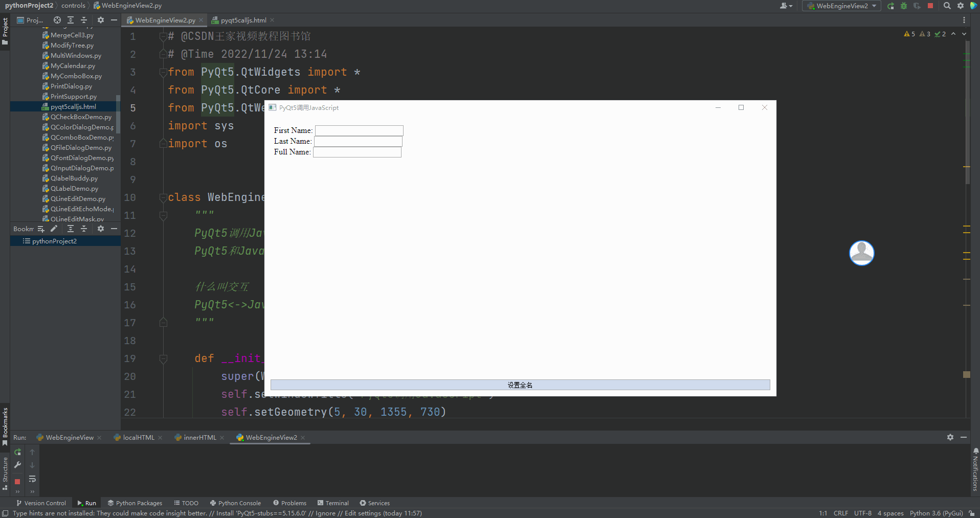Close the pyqt5calljs.html editor tab
980x518 pixels.
coord(273,20)
